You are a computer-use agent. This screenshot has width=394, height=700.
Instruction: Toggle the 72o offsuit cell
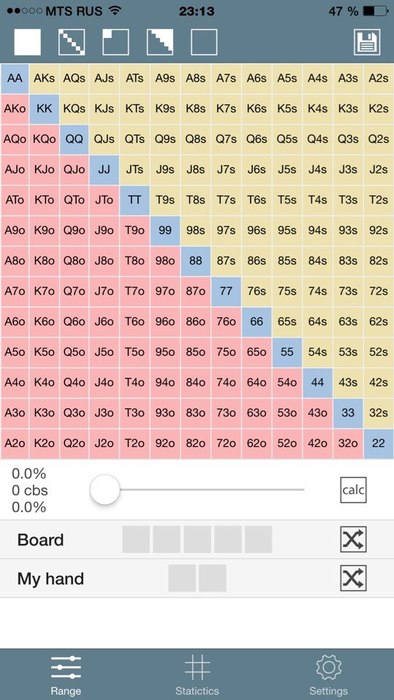point(226,443)
